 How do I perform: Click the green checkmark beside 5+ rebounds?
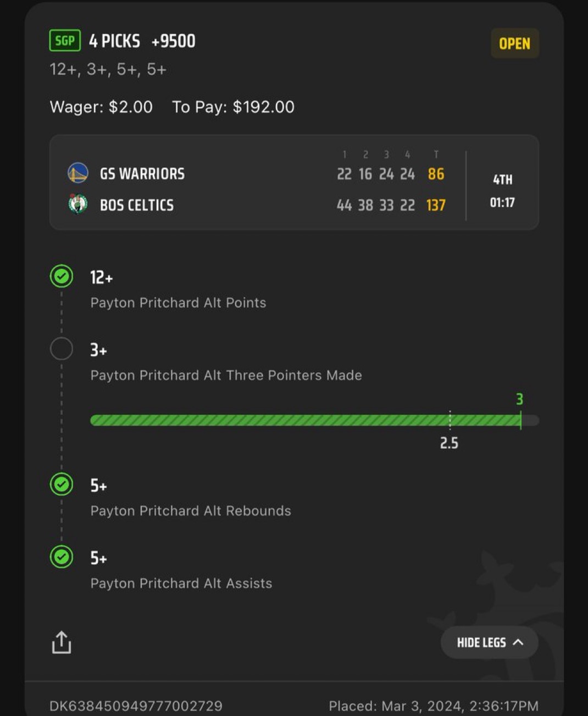62,484
